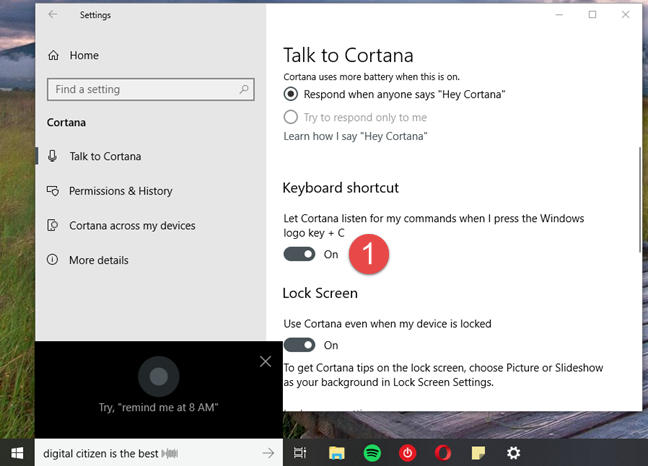Click Cortana listening circle icon
Image resolution: width=648 pixels, height=466 pixels.
[159, 376]
